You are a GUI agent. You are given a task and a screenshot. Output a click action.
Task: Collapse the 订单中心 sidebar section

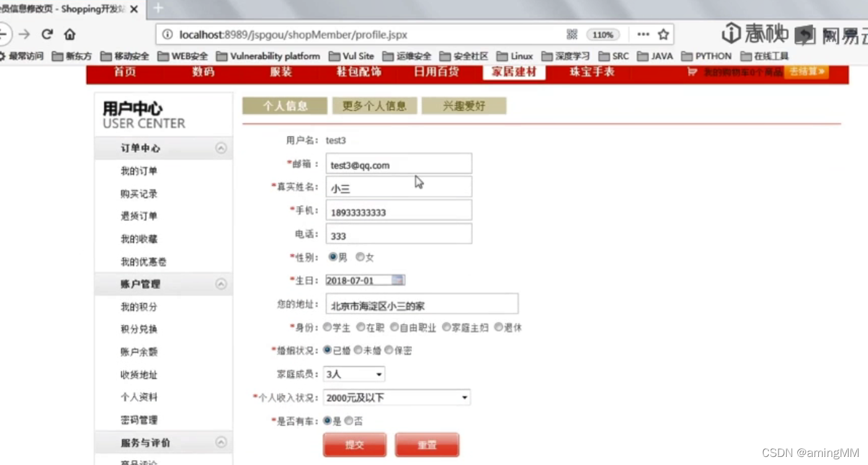(x=221, y=148)
